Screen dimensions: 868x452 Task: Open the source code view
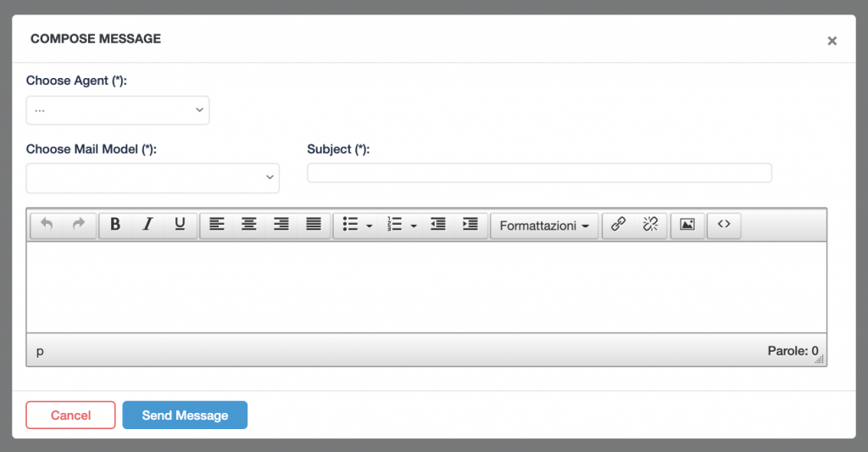click(724, 225)
